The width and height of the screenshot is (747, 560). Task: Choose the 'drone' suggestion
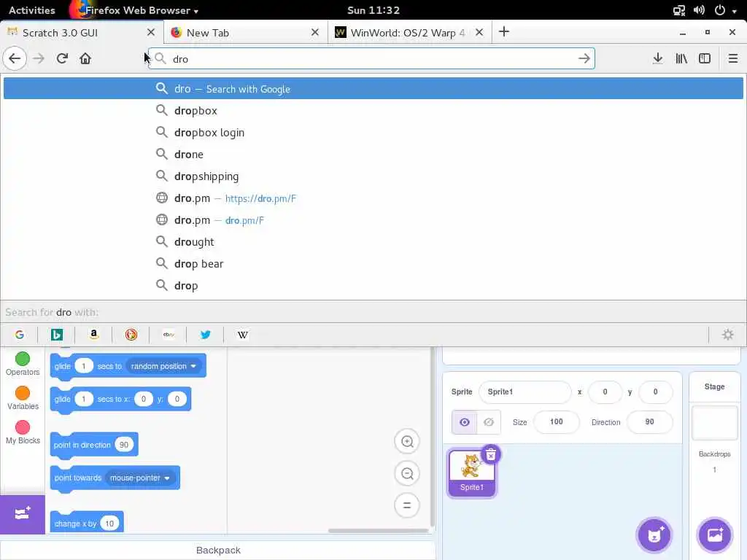(x=373, y=155)
